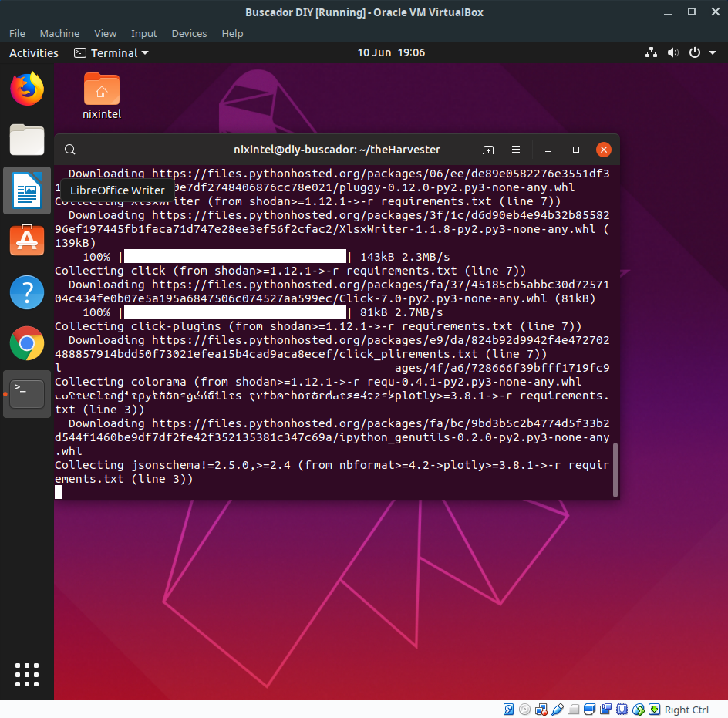
Task: Click the Right Ctrl host key label
Action: (686, 710)
